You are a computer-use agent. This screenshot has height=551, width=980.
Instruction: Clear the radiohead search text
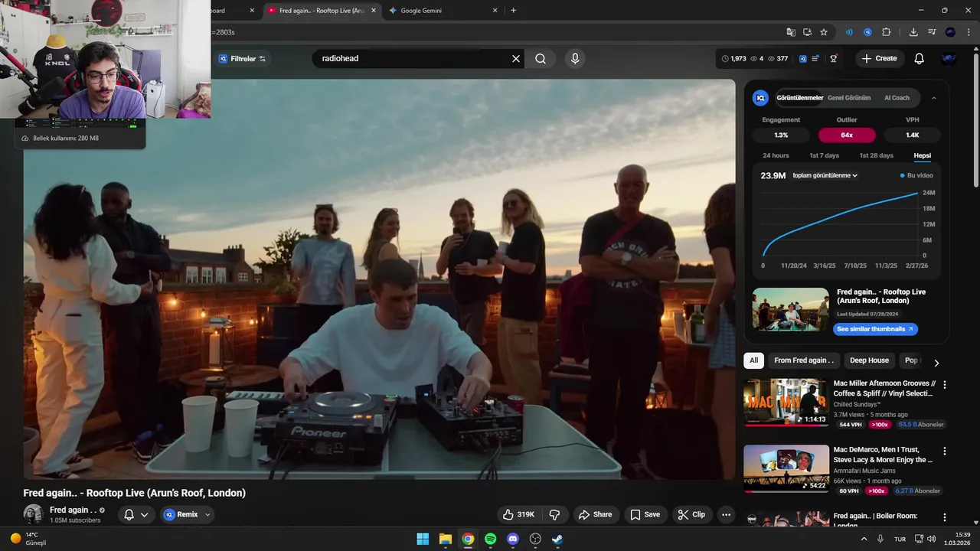click(x=516, y=59)
